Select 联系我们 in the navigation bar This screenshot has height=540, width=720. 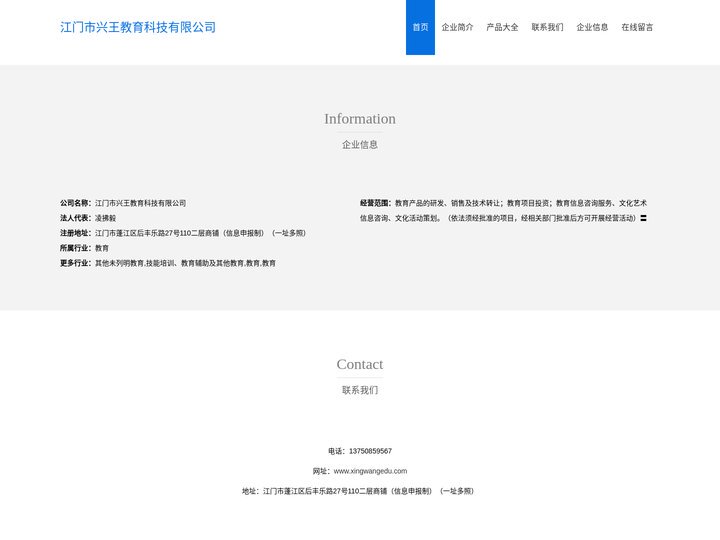547,27
